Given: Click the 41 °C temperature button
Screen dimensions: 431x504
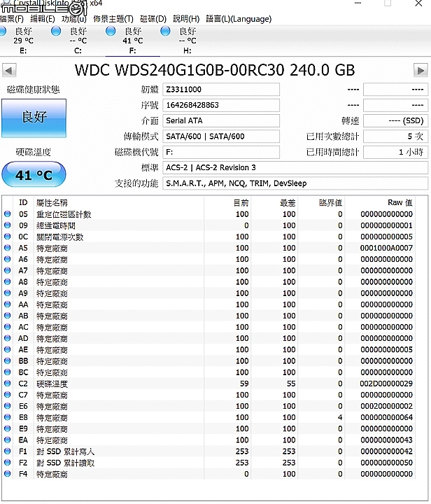Looking at the screenshot, I should click(x=34, y=174).
